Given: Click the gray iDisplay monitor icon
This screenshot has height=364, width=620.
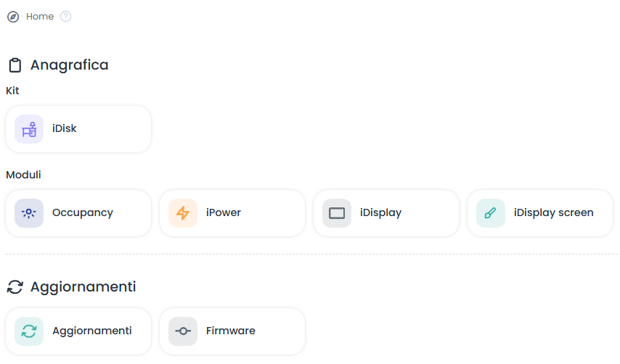Looking at the screenshot, I should coord(337,213).
